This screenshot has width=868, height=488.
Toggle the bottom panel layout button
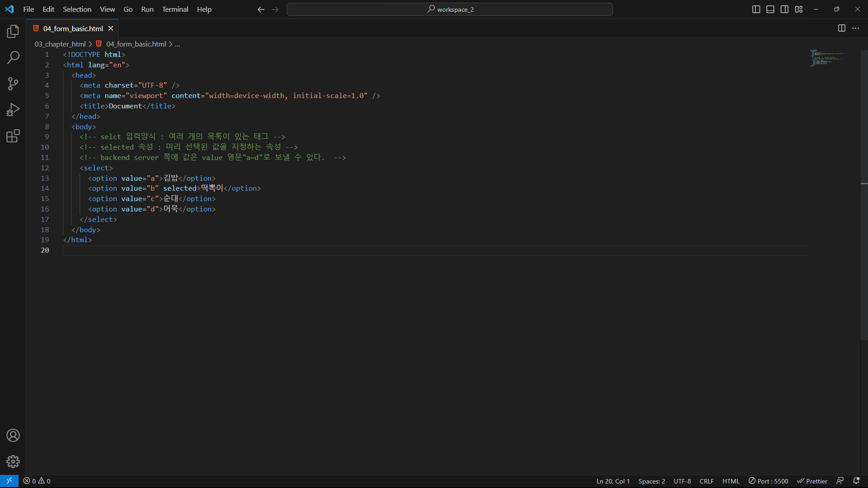click(x=770, y=9)
